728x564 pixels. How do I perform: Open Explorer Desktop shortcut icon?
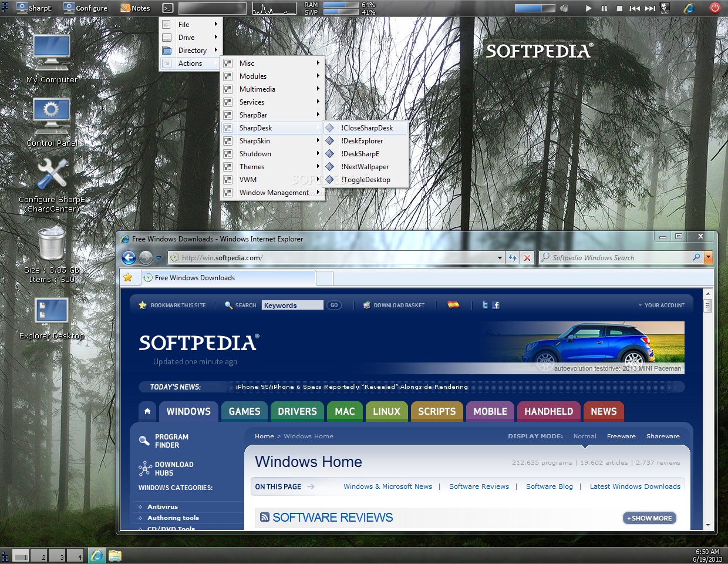[52, 318]
